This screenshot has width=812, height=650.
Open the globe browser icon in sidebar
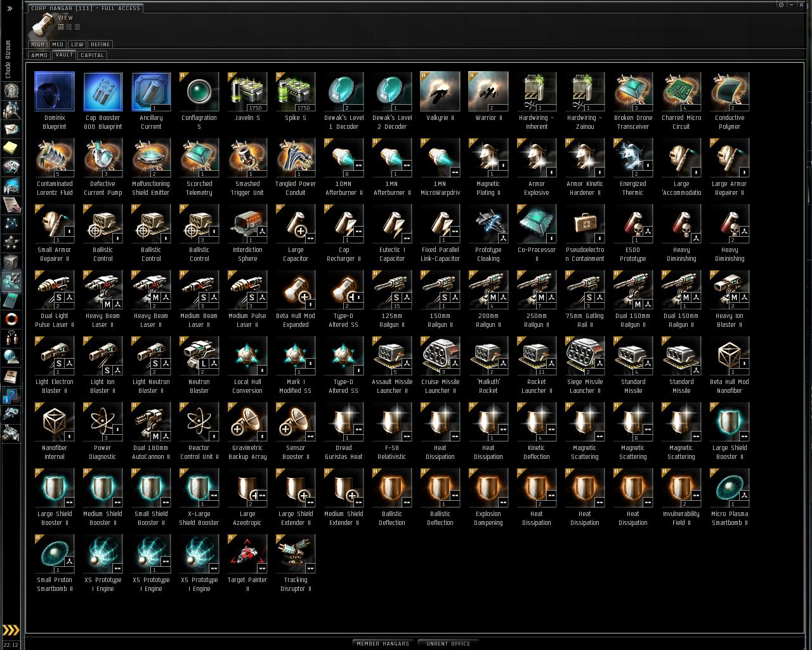(x=11, y=357)
